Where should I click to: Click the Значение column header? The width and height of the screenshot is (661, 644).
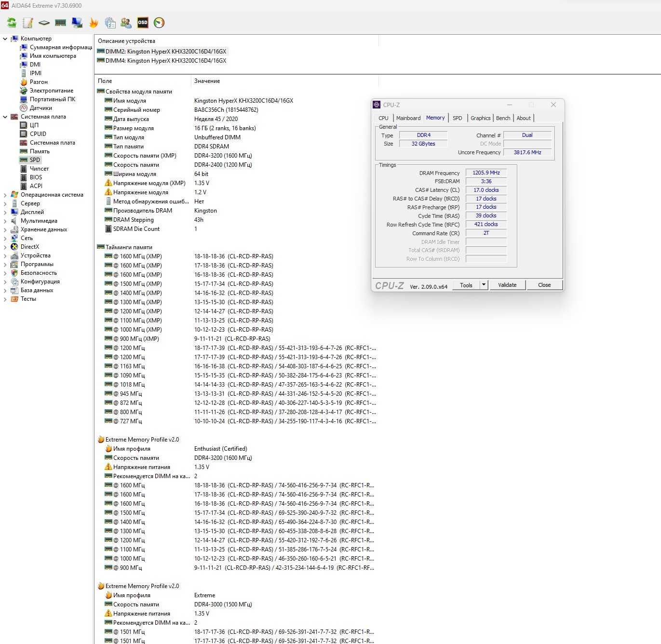[x=284, y=81]
